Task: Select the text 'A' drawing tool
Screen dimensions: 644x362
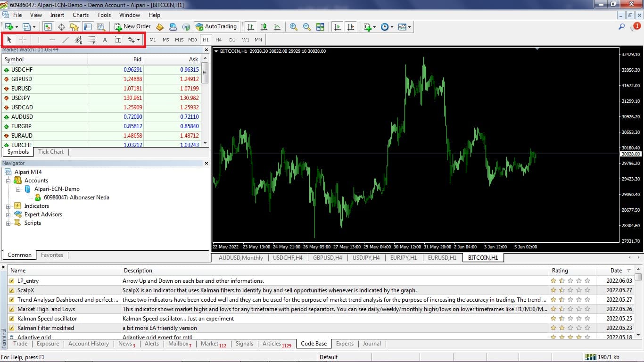Action: point(105,40)
